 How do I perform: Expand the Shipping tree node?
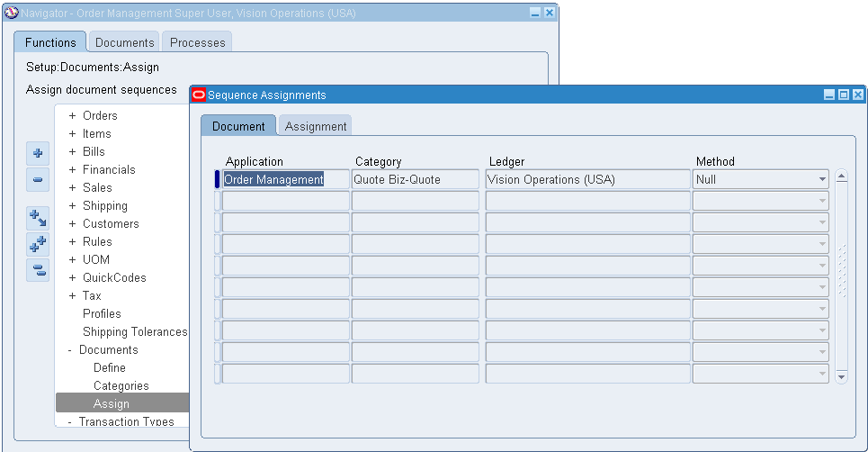click(72, 206)
